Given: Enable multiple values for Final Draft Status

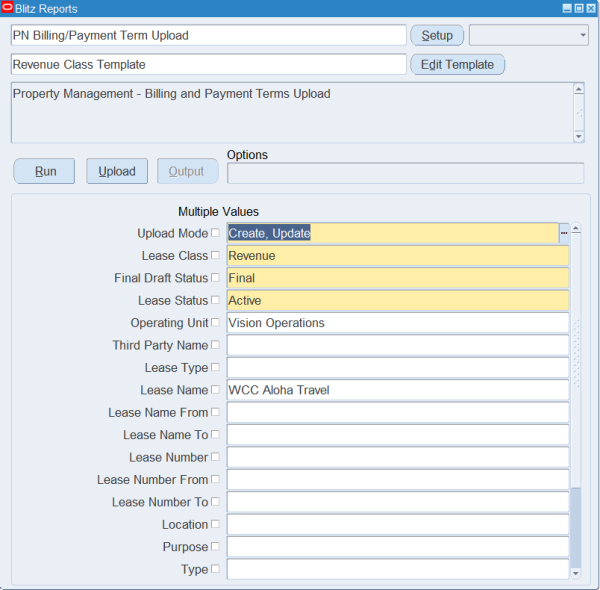Looking at the screenshot, I should 215,277.
